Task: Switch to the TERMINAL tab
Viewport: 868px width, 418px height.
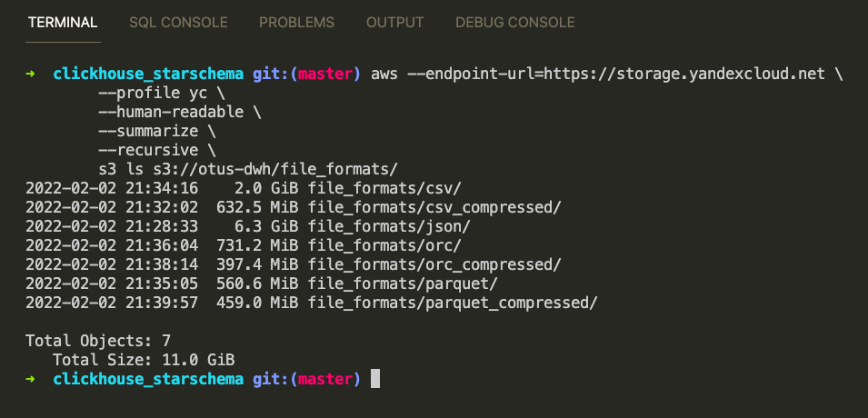Action: click(63, 23)
